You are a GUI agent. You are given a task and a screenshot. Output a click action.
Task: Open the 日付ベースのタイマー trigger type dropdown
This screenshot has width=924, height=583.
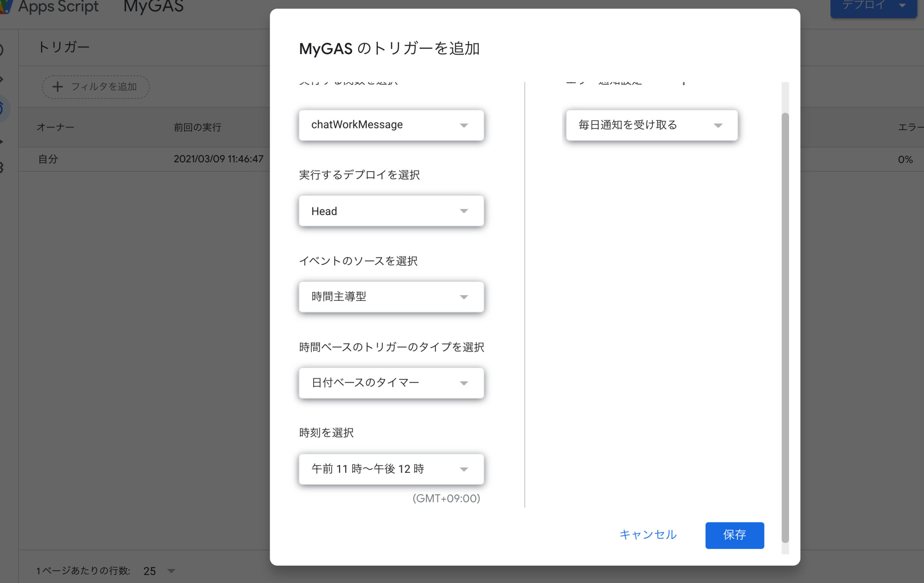391,383
